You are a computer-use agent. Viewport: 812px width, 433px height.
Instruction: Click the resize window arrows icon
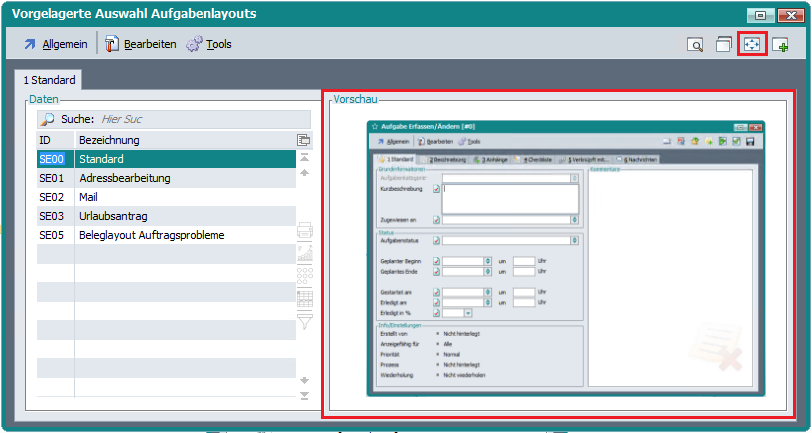752,45
